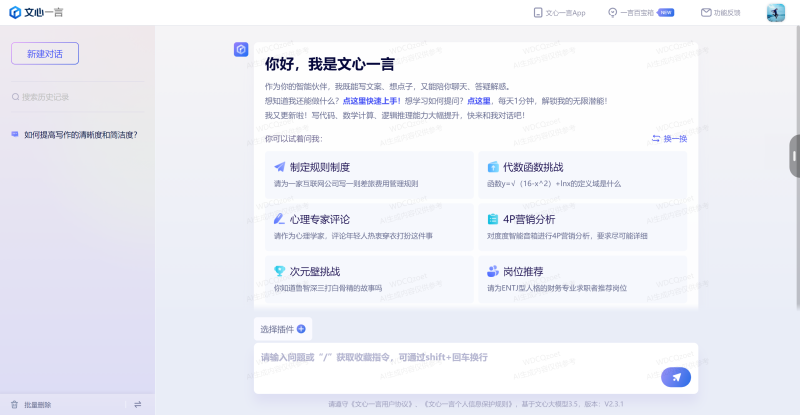Send message with the paper plane button
Image resolution: width=800 pixels, height=415 pixels.
[x=676, y=377]
